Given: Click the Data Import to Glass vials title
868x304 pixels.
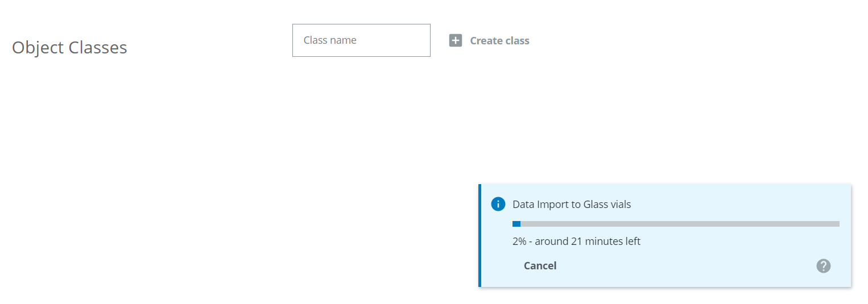Looking at the screenshot, I should click(x=572, y=205).
